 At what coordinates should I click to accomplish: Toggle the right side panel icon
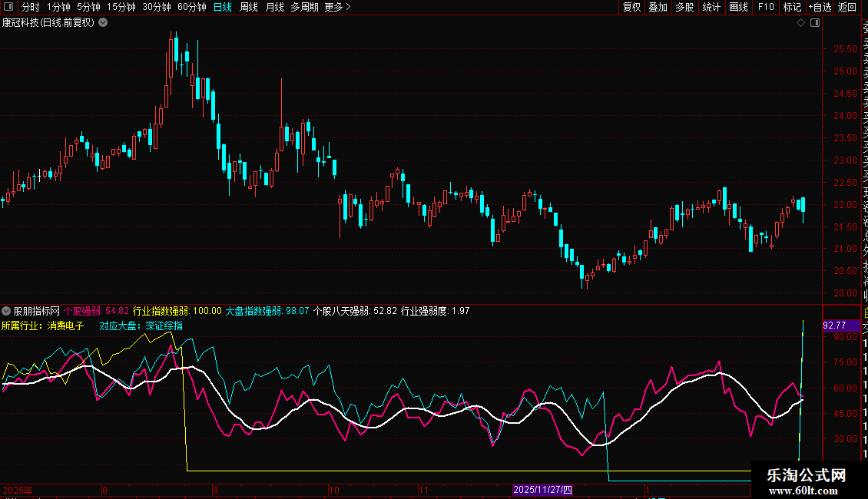(x=815, y=23)
